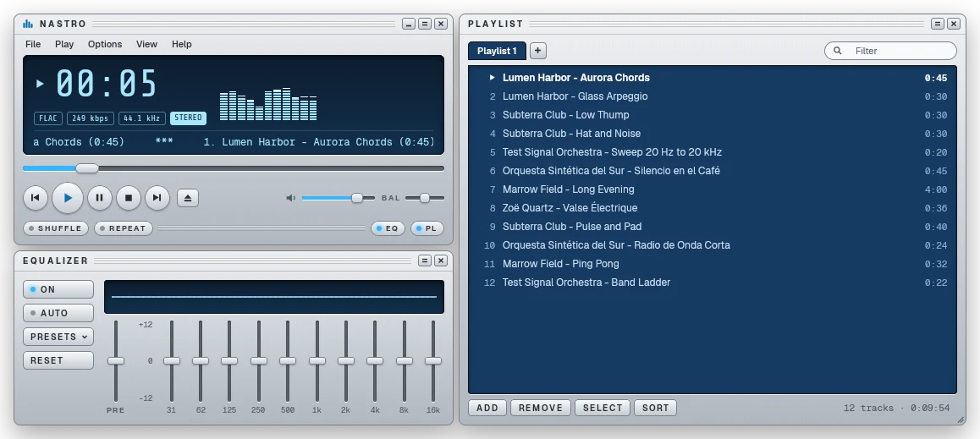
Task: Select track Radio de Onda Corta
Action: click(x=713, y=245)
